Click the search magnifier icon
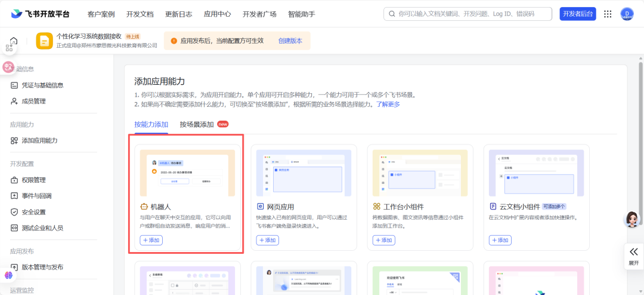The width and height of the screenshot is (644, 295). click(x=392, y=14)
